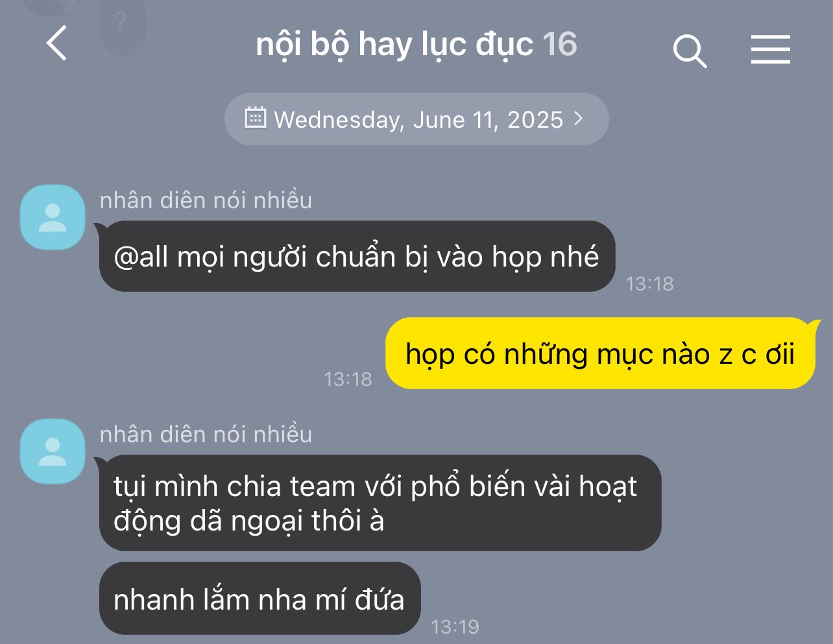
Task: Click second sender name nhân diên nói nhiều
Action: pos(206,435)
